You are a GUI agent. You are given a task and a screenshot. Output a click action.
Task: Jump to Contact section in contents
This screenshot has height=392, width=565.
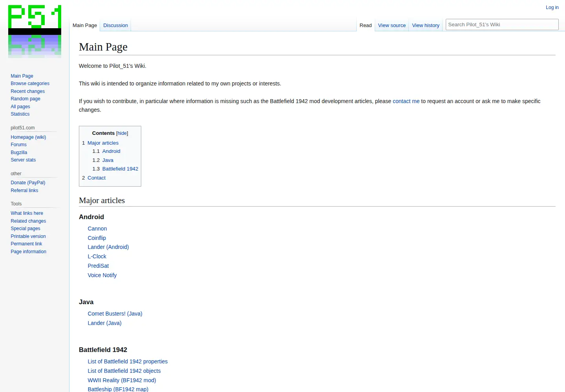click(97, 178)
